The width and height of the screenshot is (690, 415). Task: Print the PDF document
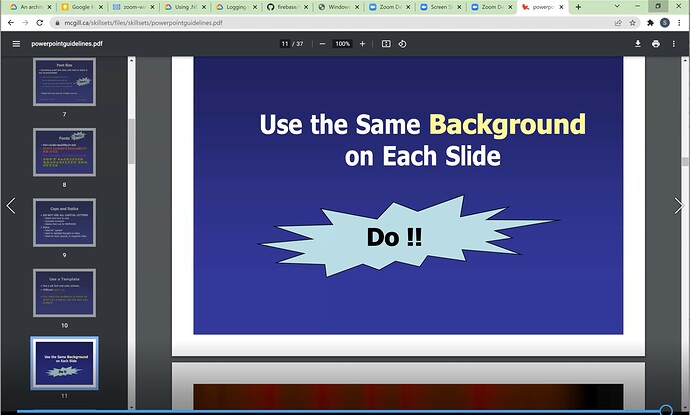[x=656, y=44]
